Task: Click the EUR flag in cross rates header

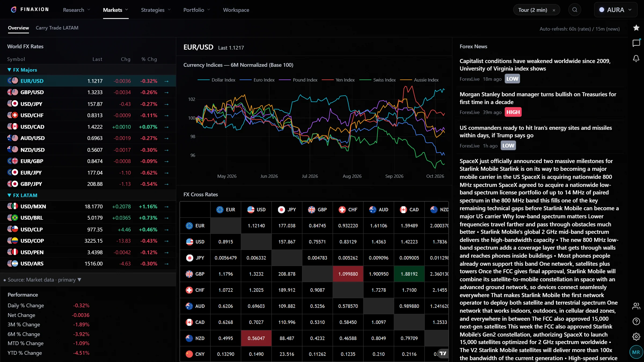Action: [220, 210]
